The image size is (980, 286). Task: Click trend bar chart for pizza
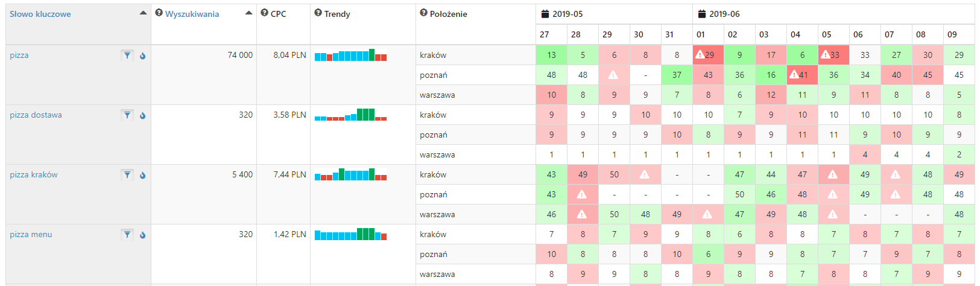pos(350,56)
